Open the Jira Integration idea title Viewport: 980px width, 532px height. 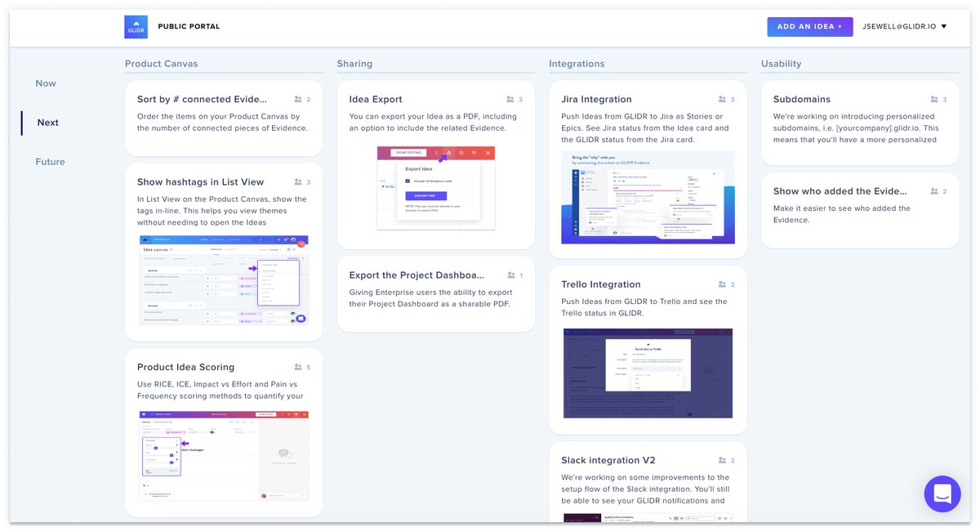(x=596, y=100)
